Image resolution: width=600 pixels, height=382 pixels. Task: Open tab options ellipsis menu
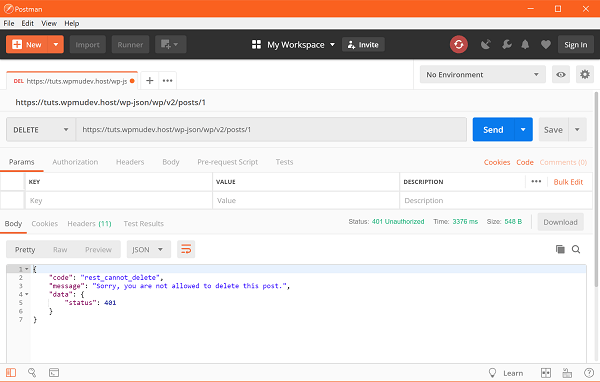[x=167, y=80]
